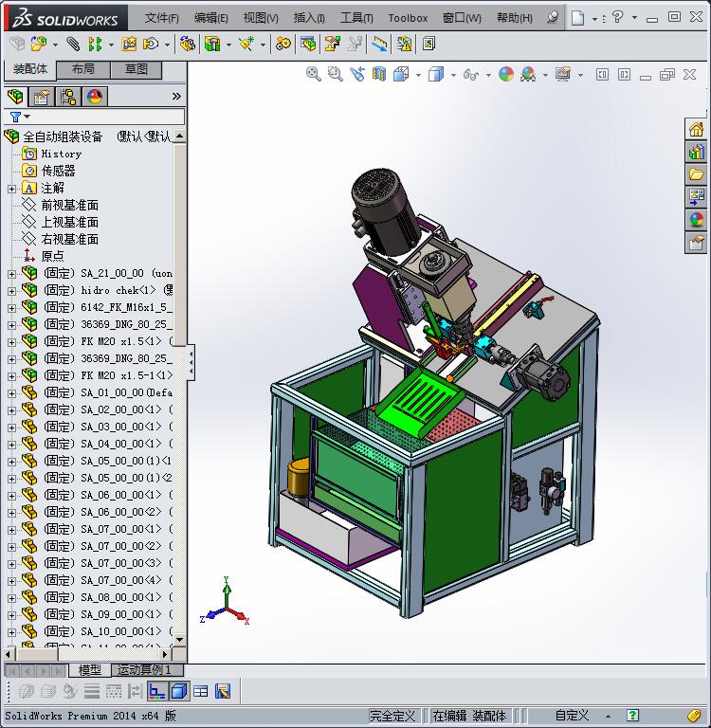Open the 窗口(W) menu

462,18
